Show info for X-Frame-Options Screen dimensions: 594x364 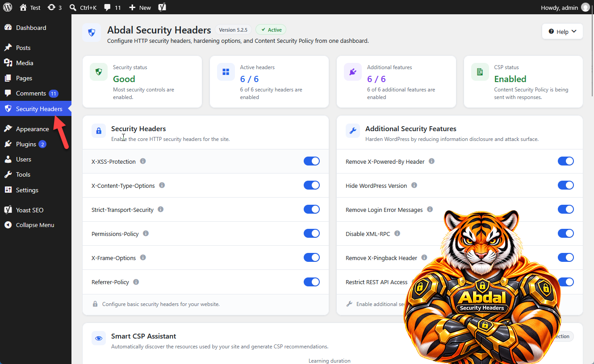pyautogui.click(x=143, y=257)
